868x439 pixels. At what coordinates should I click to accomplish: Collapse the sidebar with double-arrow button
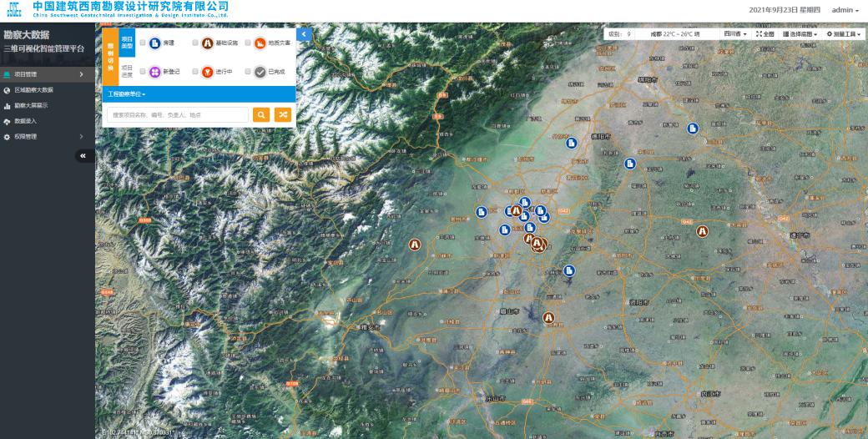tap(85, 155)
